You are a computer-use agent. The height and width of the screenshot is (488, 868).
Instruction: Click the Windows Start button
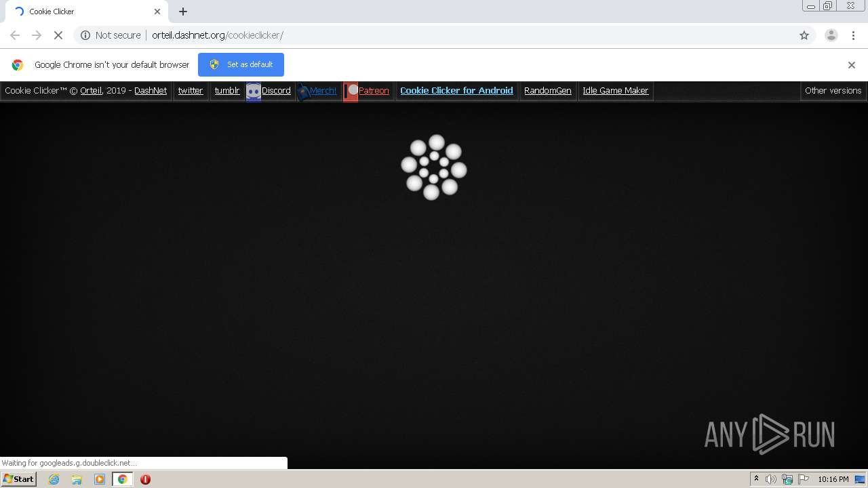point(19,479)
